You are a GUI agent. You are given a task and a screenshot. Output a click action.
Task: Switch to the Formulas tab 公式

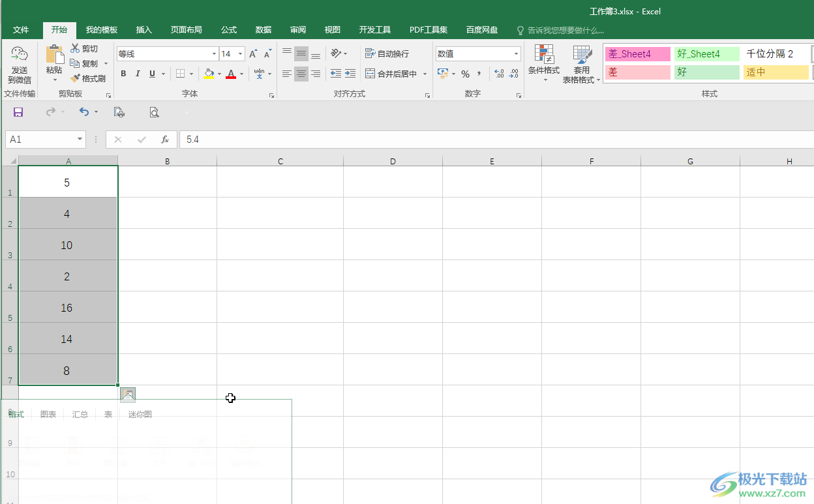click(x=229, y=30)
